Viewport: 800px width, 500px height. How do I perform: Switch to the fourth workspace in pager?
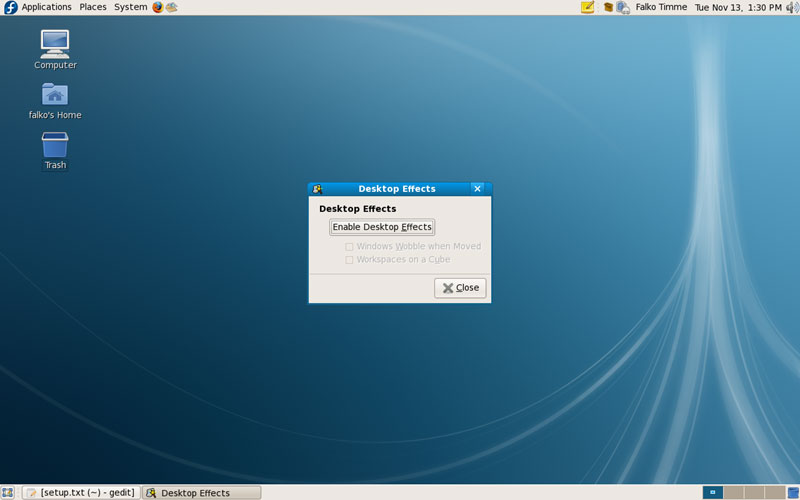[774, 492]
